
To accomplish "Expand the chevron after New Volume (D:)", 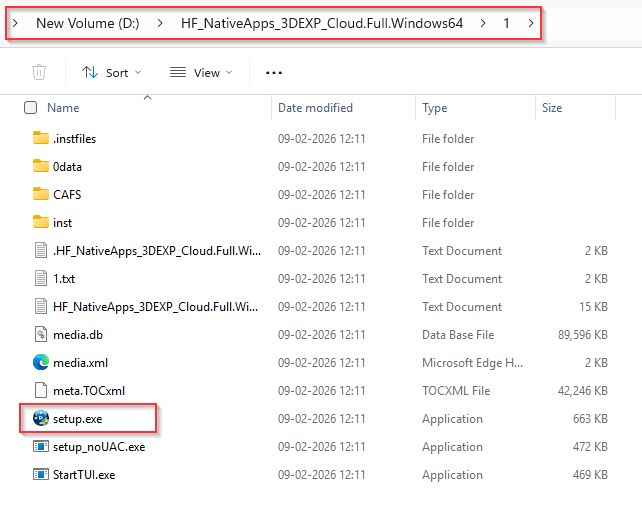I will coord(162,23).
